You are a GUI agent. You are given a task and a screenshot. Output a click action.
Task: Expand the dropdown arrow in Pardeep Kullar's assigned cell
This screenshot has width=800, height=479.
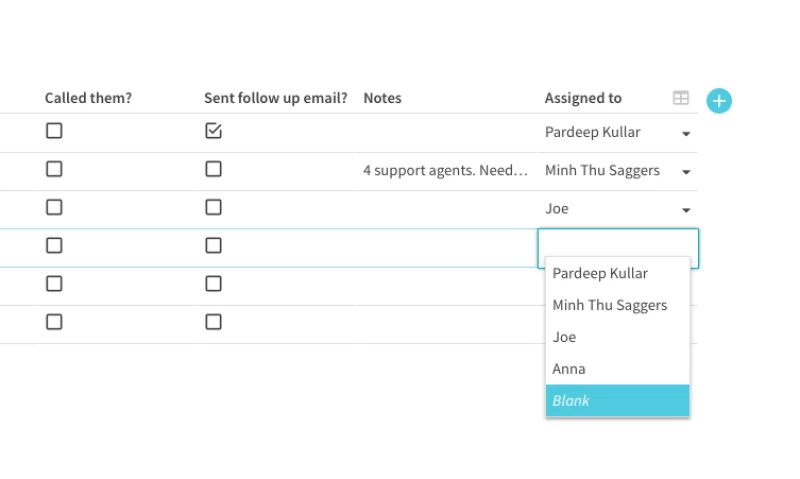tap(686, 133)
